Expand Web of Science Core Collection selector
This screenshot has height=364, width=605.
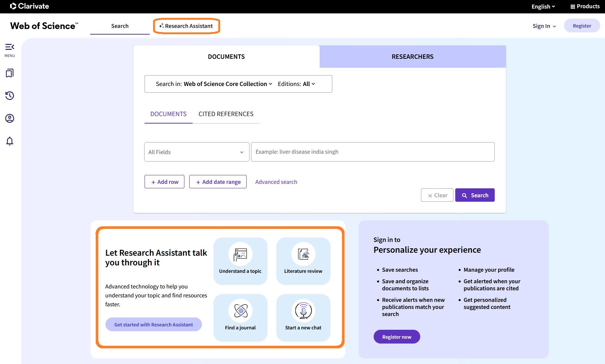pyautogui.click(x=228, y=84)
